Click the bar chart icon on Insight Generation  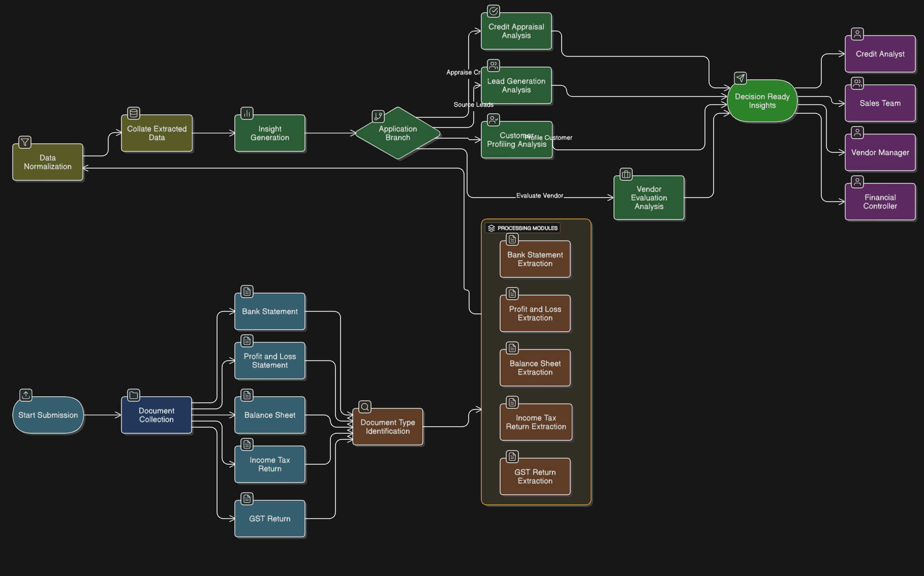point(247,113)
